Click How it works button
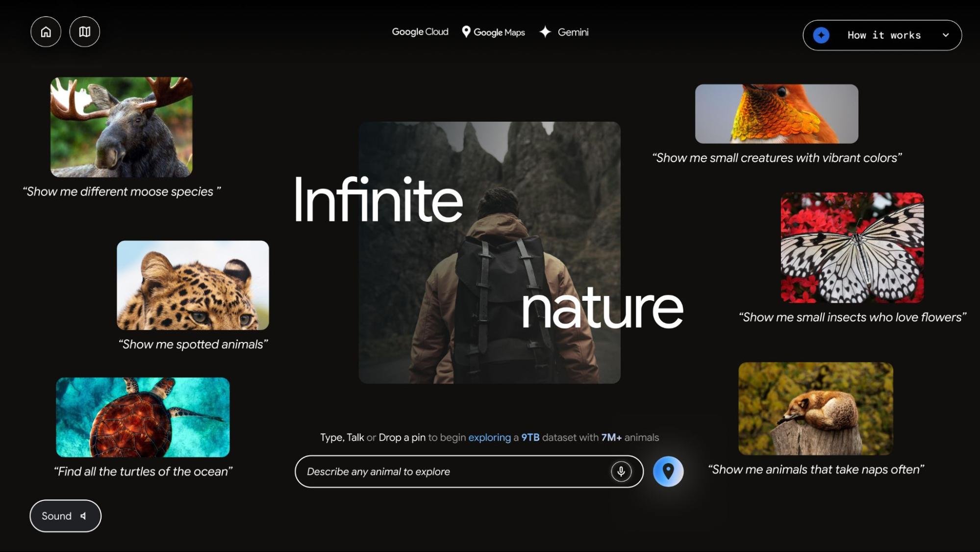980x552 pixels. (882, 34)
